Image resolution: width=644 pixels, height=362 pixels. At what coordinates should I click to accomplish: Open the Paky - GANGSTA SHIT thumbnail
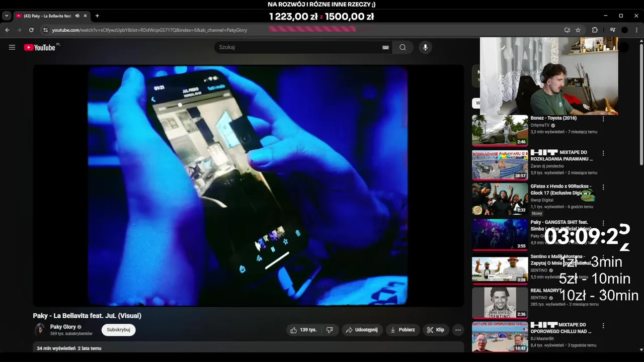tap(500, 234)
